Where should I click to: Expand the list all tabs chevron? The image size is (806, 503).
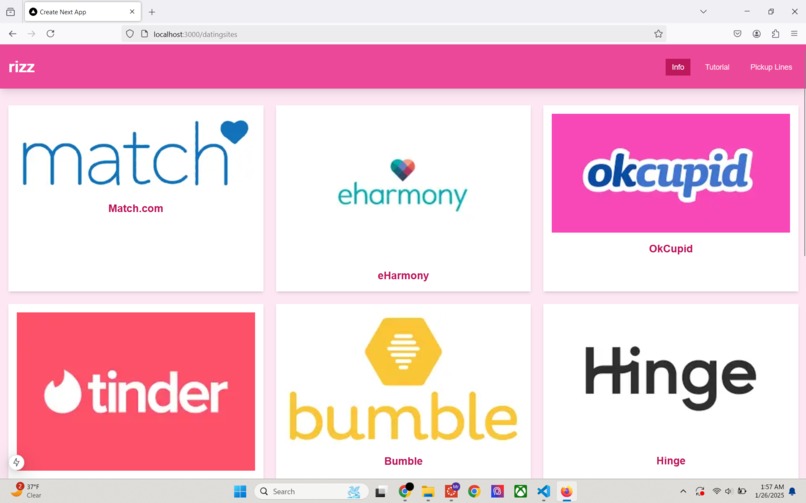(703, 11)
